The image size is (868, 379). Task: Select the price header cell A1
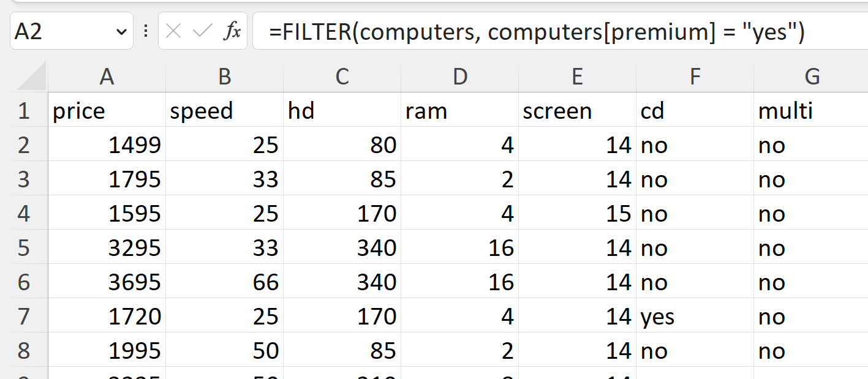[107, 111]
